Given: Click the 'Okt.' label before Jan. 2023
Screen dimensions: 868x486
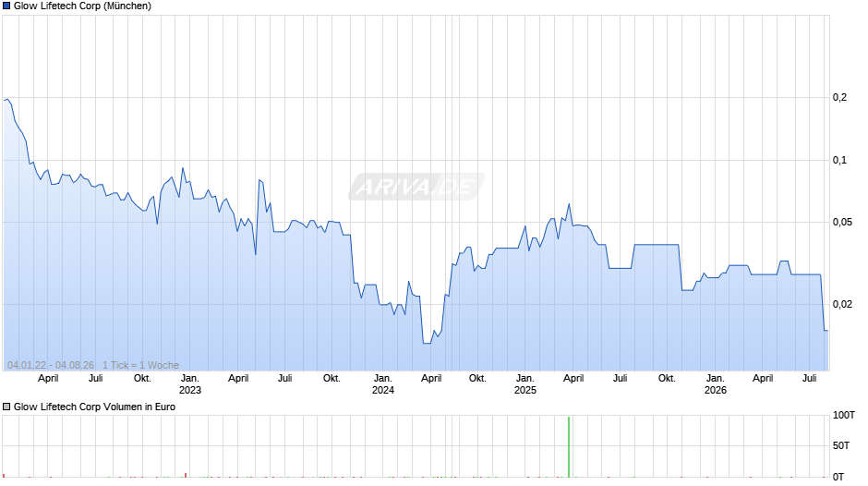Looking at the screenshot, I should (142, 378).
